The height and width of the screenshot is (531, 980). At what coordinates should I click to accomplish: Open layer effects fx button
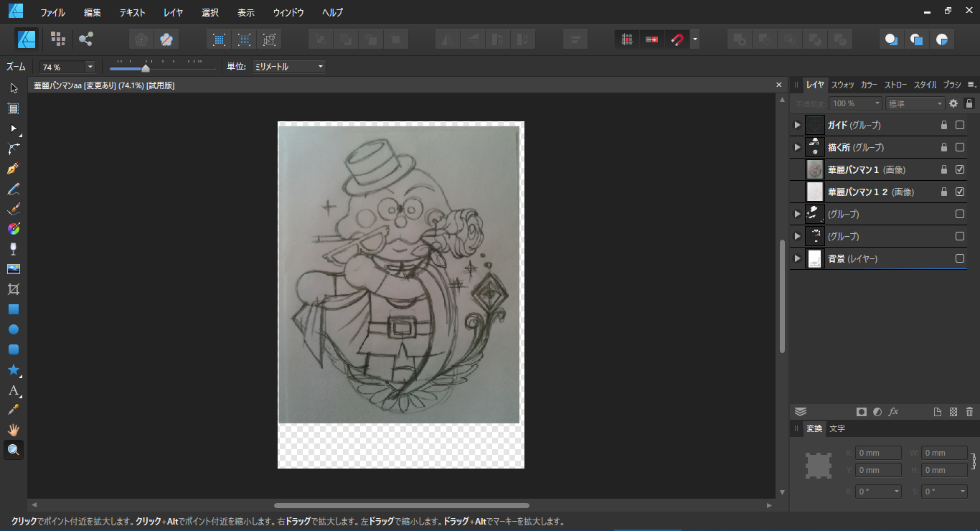click(x=893, y=412)
